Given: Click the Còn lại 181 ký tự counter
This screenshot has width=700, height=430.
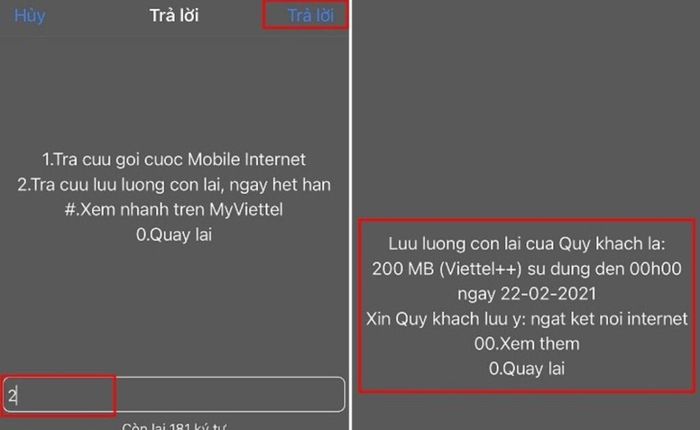Looking at the screenshot, I should [x=174, y=426].
